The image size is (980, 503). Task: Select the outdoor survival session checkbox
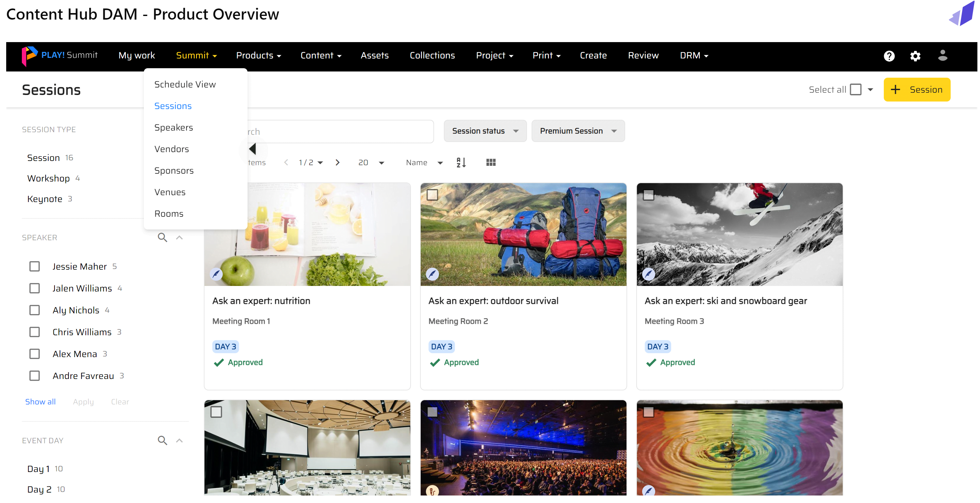click(x=432, y=195)
